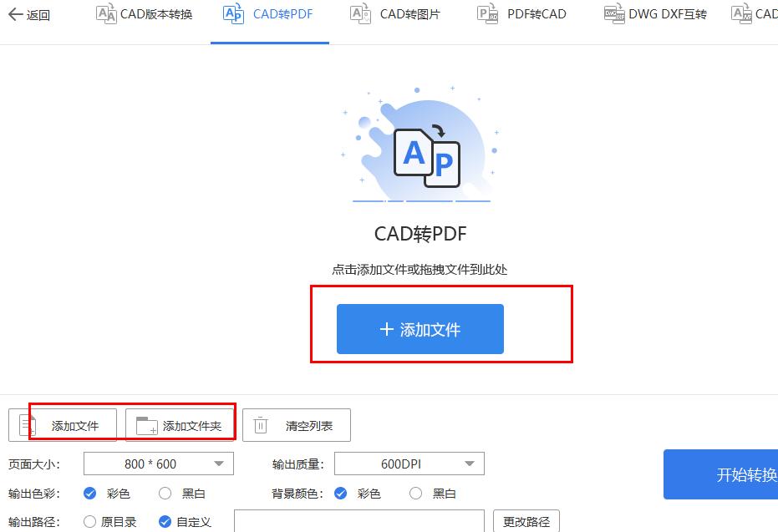Go back with the 返回 arrow
The width and height of the screenshot is (778, 532).
click(15, 14)
